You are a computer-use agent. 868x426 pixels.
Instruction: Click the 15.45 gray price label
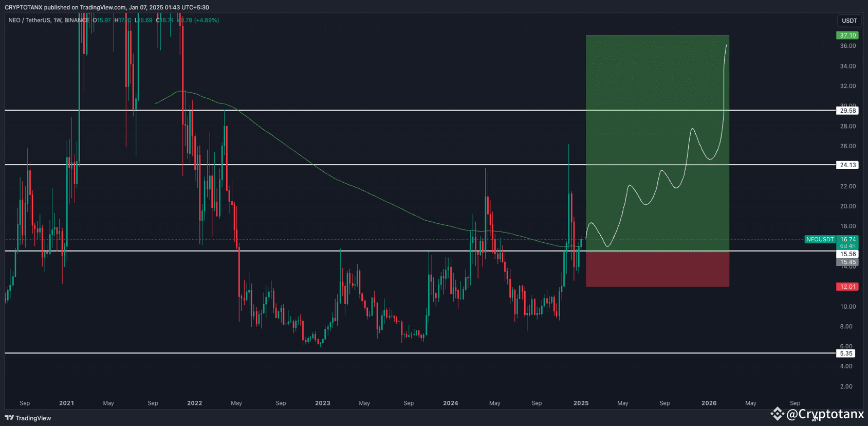[x=847, y=262]
